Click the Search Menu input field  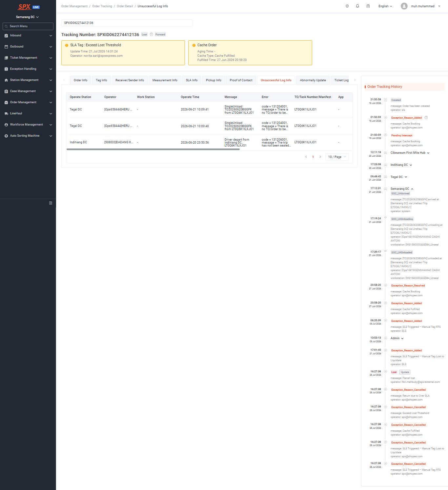28,26
